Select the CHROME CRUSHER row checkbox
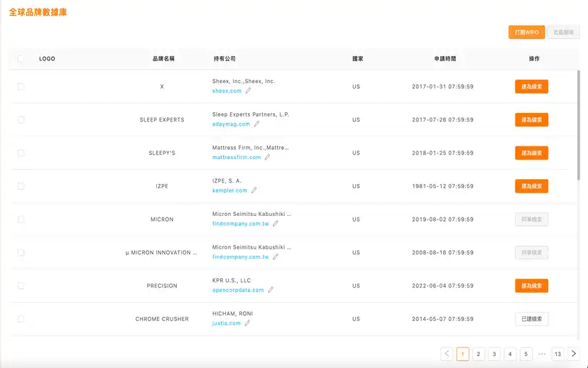This screenshot has height=368, width=588. [x=21, y=319]
